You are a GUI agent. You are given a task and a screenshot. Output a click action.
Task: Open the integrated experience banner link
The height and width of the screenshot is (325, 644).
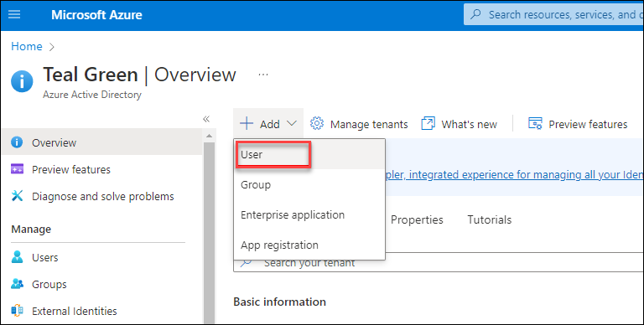point(515,175)
